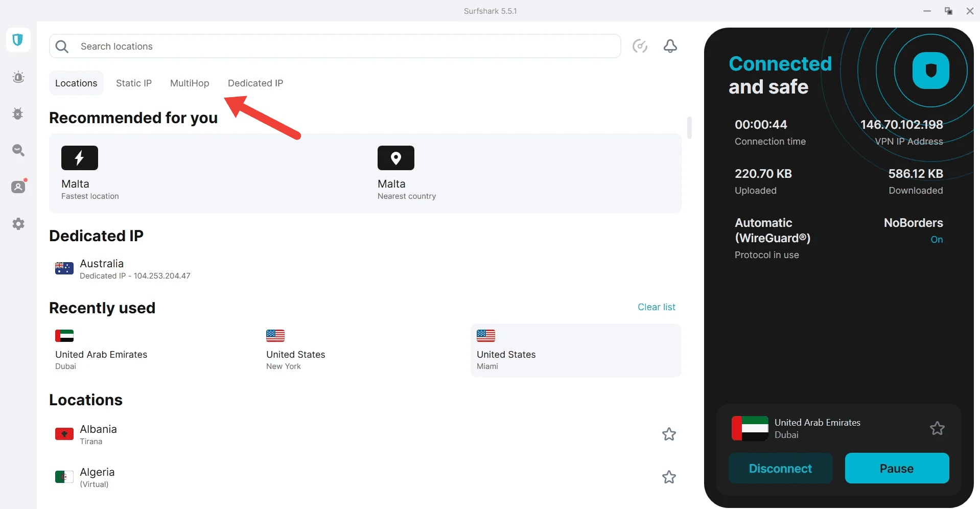Screen dimensions: 980x509
Task: Click the Clear list link
Action: (x=657, y=307)
